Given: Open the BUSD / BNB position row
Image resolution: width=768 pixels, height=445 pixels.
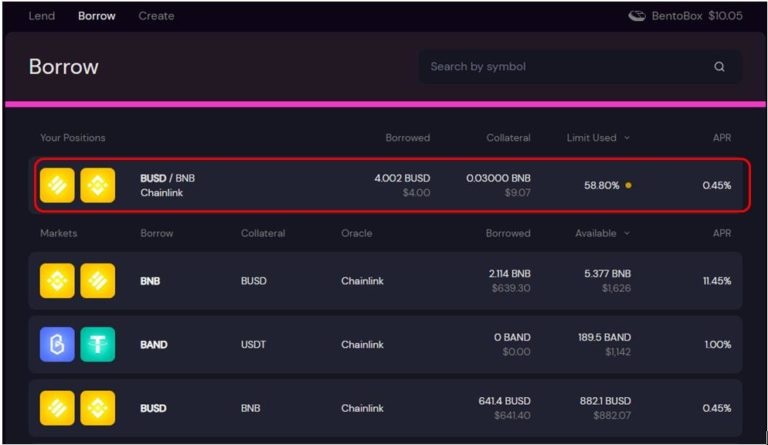Looking at the screenshot, I should pos(390,185).
